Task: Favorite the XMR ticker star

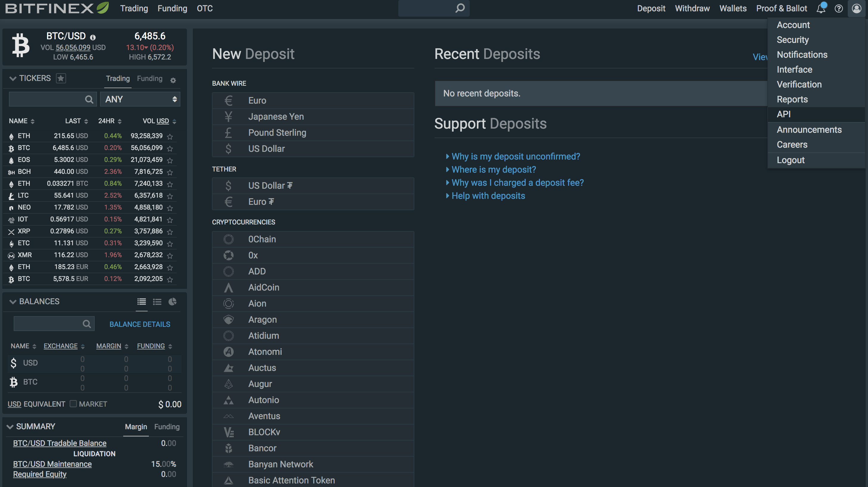Action: (x=170, y=255)
